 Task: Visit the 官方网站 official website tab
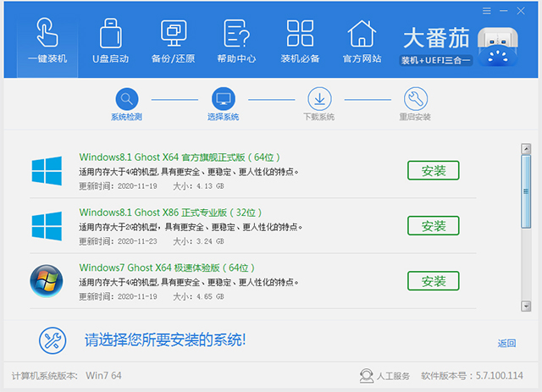(362, 42)
